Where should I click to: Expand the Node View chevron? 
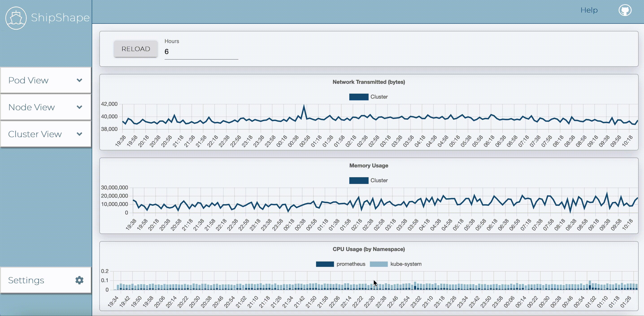click(x=79, y=107)
